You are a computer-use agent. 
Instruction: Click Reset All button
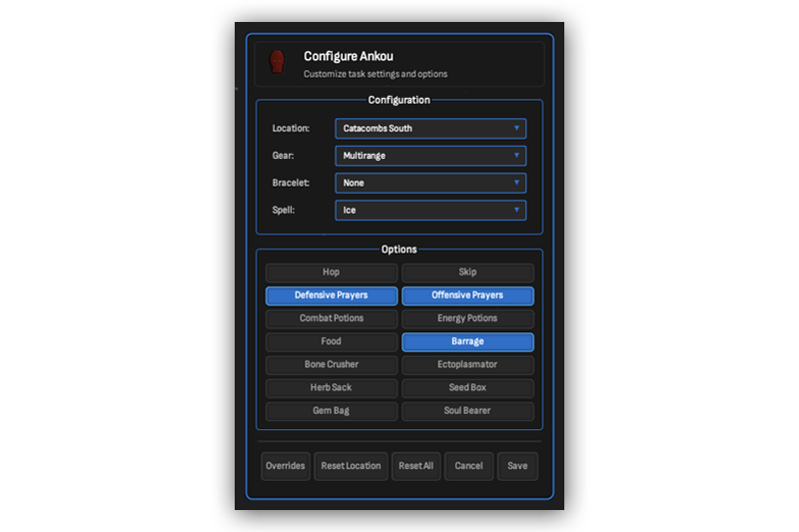(x=415, y=466)
